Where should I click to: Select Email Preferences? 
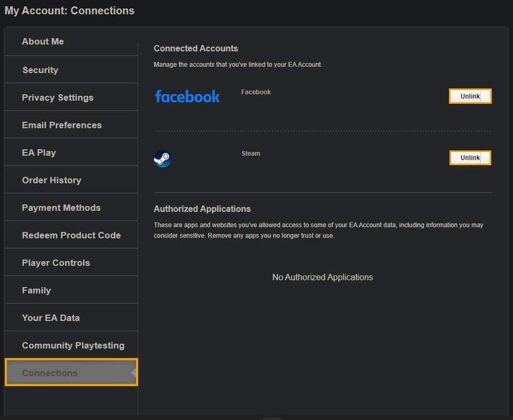pyautogui.click(x=71, y=124)
